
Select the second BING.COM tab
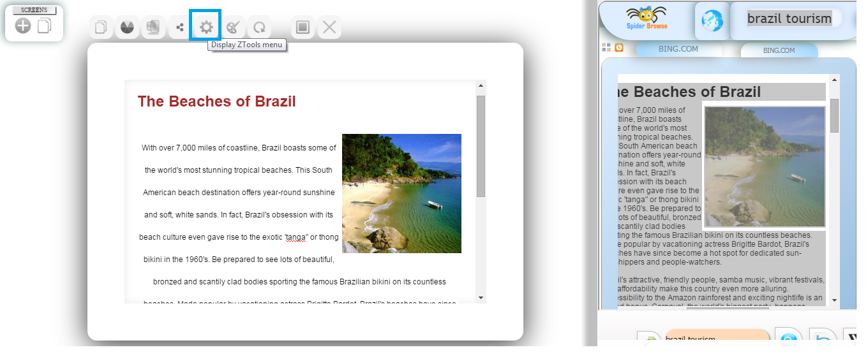779,50
